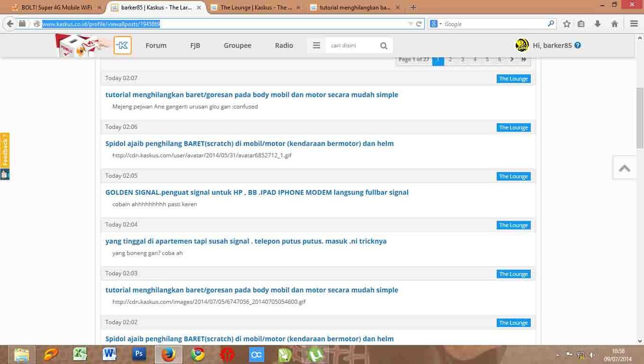This screenshot has width=644, height=364.
Task: Go to the Firefox home page icon
Action: (x=614, y=24)
